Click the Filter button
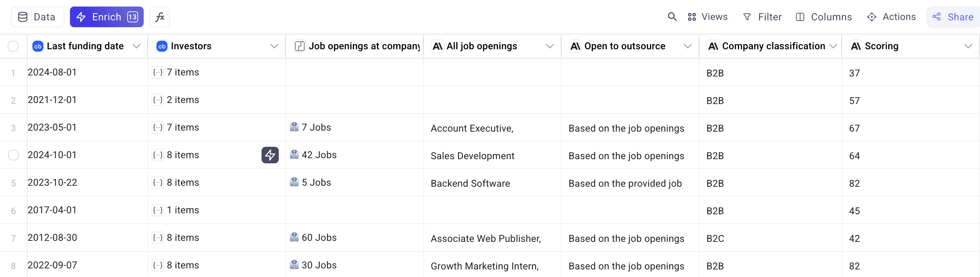980x277 pixels. (x=762, y=17)
